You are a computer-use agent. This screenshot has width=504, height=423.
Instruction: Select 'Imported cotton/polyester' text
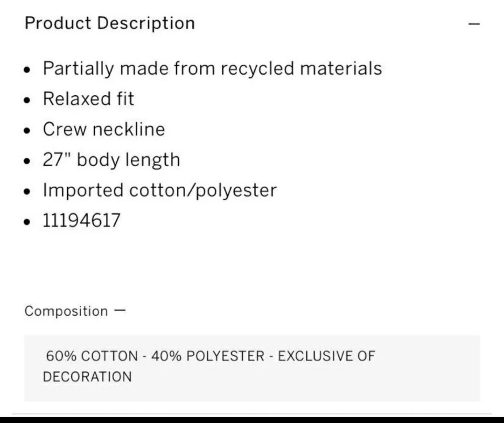point(160,190)
